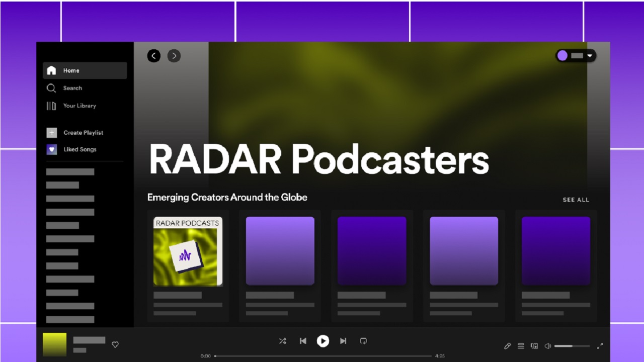Open the connect to device icon
Viewport: 644px width, 362px height.
(534, 346)
